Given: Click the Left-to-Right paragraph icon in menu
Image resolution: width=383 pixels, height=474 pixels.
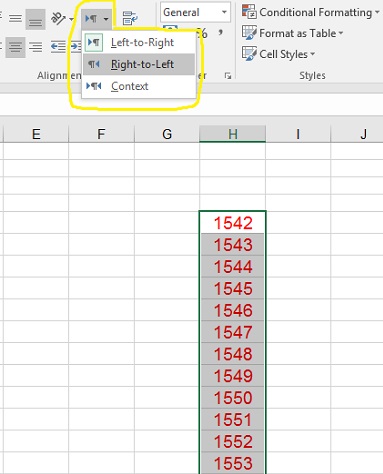Looking at the screenshot, I should click(93, 43).
